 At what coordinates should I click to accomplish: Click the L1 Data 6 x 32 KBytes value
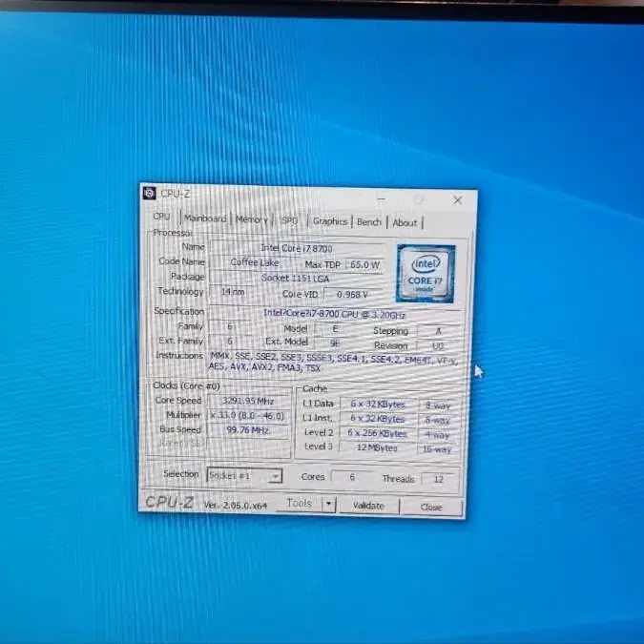(378, 405)
